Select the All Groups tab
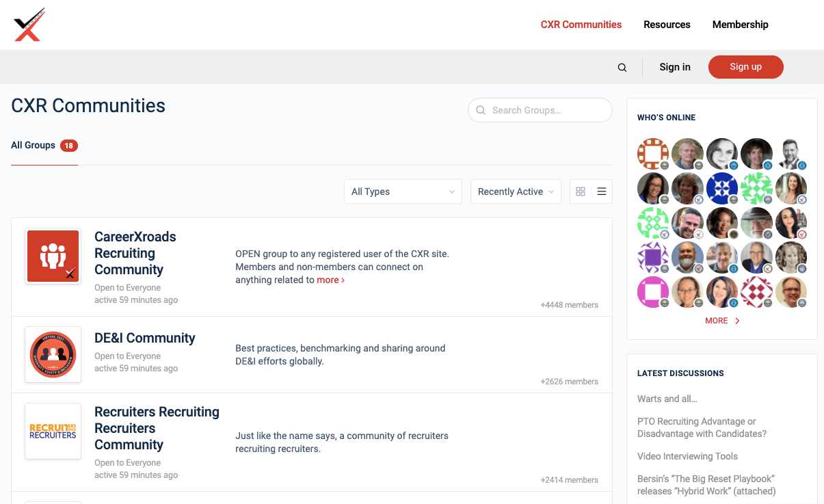 [44, 146]
